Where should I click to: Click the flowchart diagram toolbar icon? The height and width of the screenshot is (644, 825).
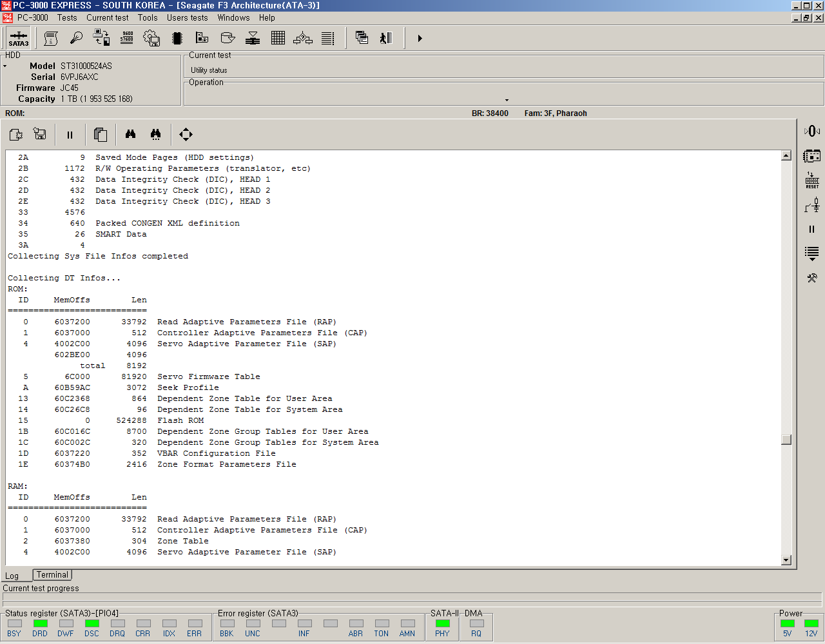coord(303,39)
